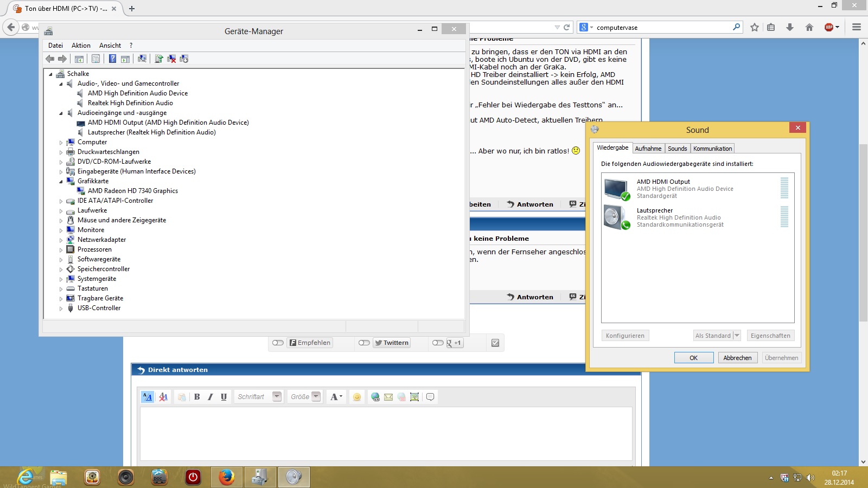Image resolution: width=868 pixels, height=488 pixels.
Task: Tick the checkbox beside the share buttons
Action: click(x=495, y=343)
